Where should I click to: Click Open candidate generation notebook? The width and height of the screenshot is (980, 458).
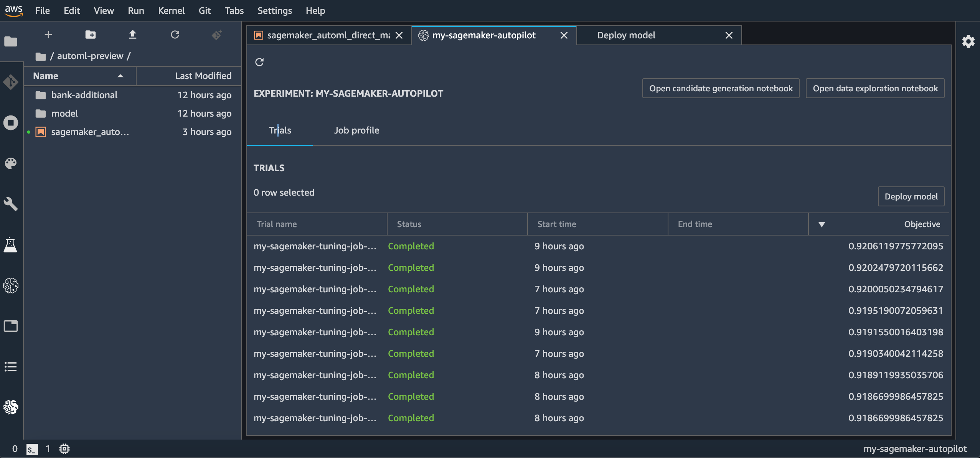tap(720, 88)
